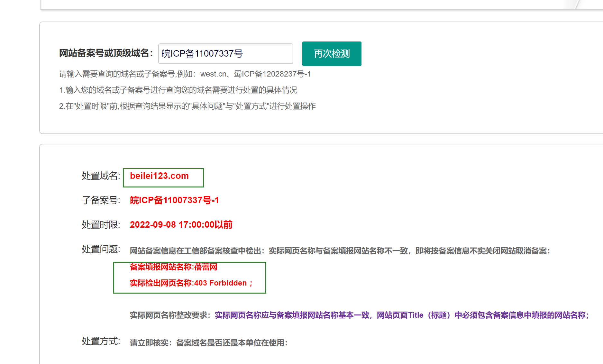This screenshot has height=364, width=603.
Task: Click the 实际网页名称整改要求 gray label
Action: coord(170,315)
